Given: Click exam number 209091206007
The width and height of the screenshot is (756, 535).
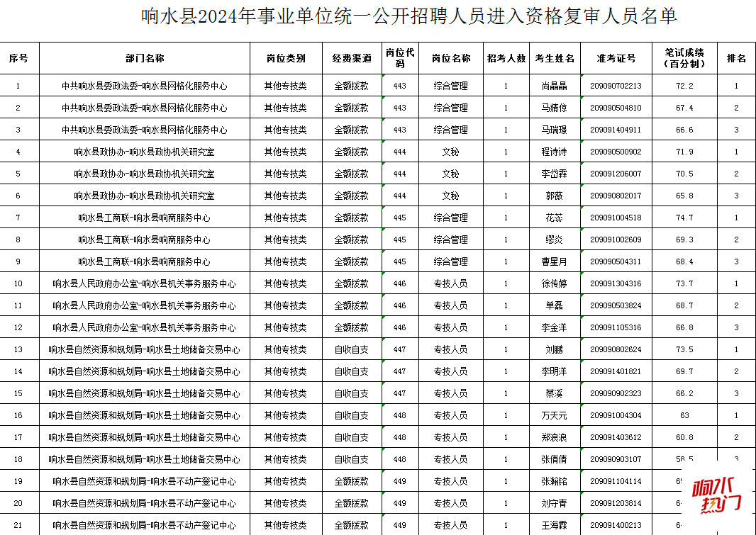Looking at the screenshot, I should [x=616, y=174].
